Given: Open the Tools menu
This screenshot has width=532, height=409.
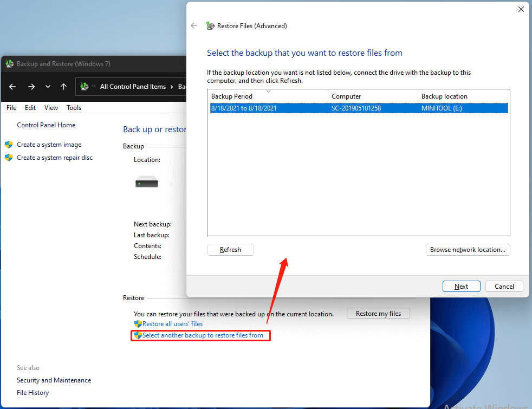Looking at the screenshot, I should 74,107.
